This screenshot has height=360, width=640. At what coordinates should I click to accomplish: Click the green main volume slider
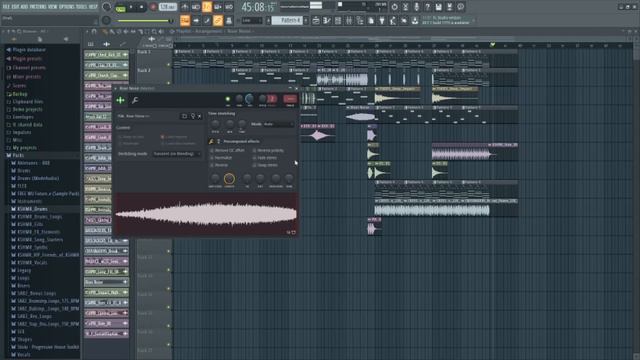click(x=144, y=21)
